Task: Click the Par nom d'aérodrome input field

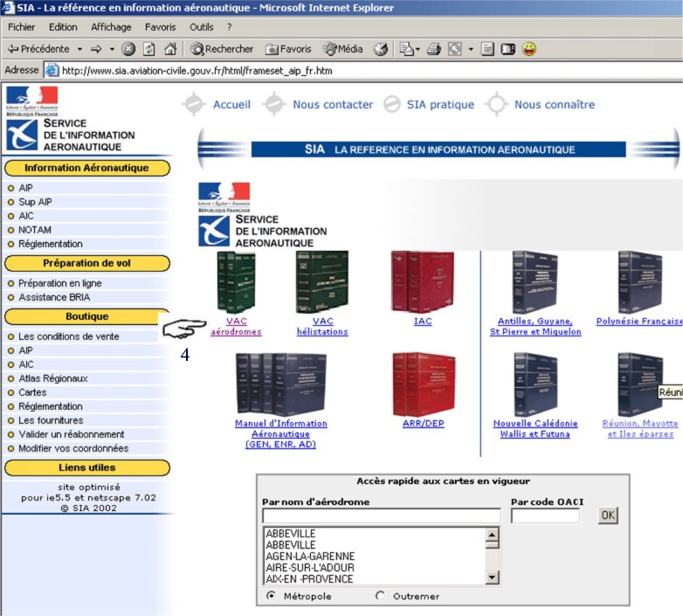Action: pyautogui.click(x=382, y=516)
